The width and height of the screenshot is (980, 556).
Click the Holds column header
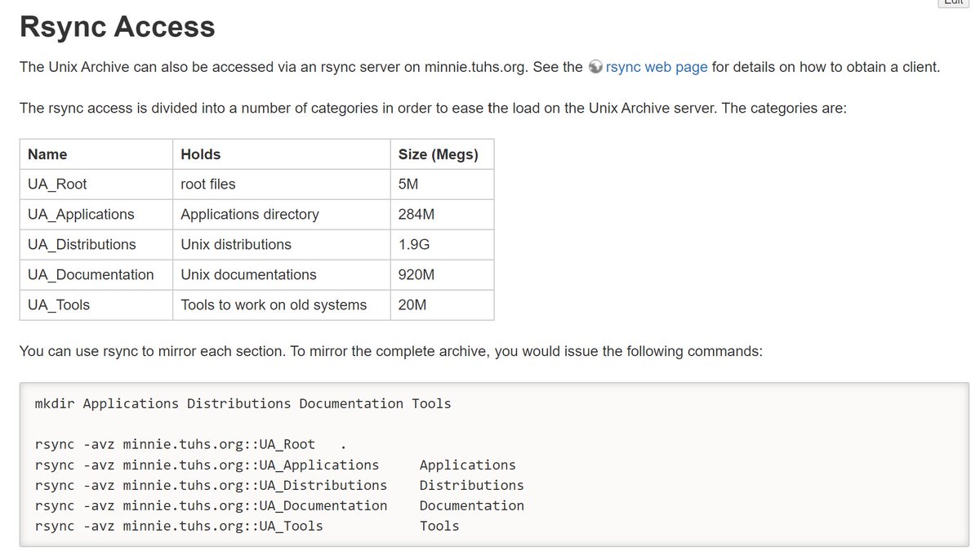pyautogui.click(x=201, y=154)
